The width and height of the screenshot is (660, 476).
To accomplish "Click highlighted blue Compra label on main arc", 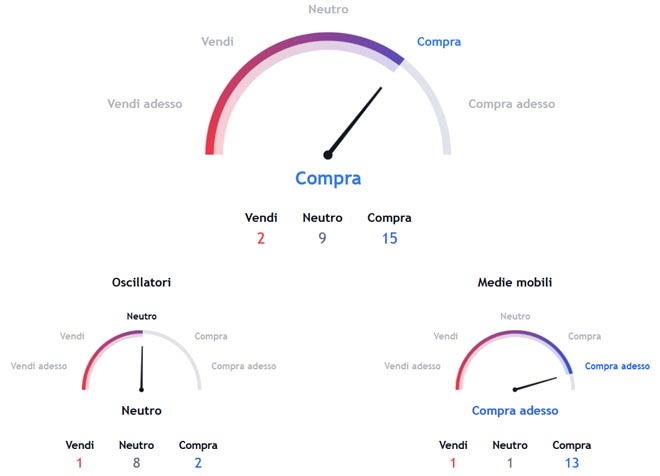I will click(x=439, y=42).
